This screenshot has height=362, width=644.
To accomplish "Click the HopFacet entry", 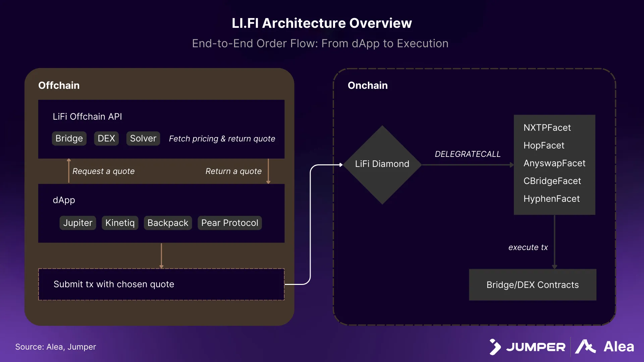I will pos(544,145).
